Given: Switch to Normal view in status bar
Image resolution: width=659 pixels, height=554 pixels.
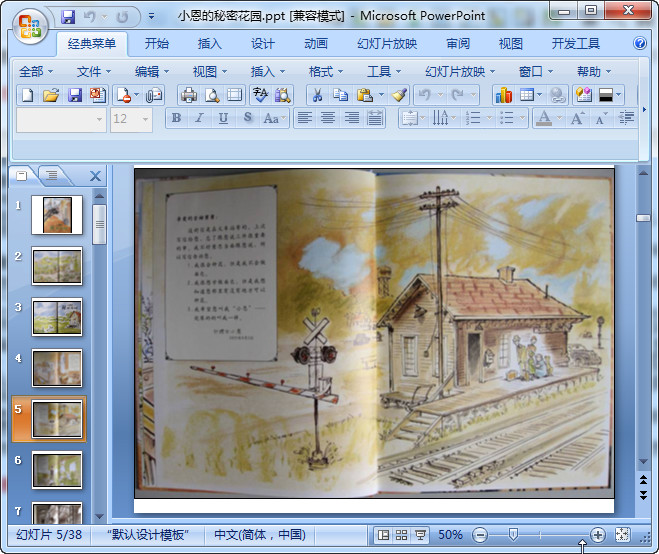Looking at the screenshot, I should 383,535.
